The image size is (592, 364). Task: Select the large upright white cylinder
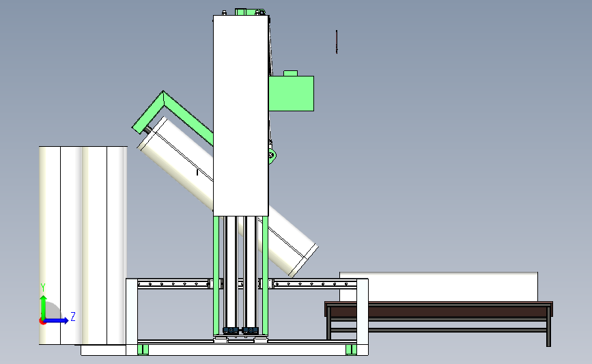pos(83,245)
